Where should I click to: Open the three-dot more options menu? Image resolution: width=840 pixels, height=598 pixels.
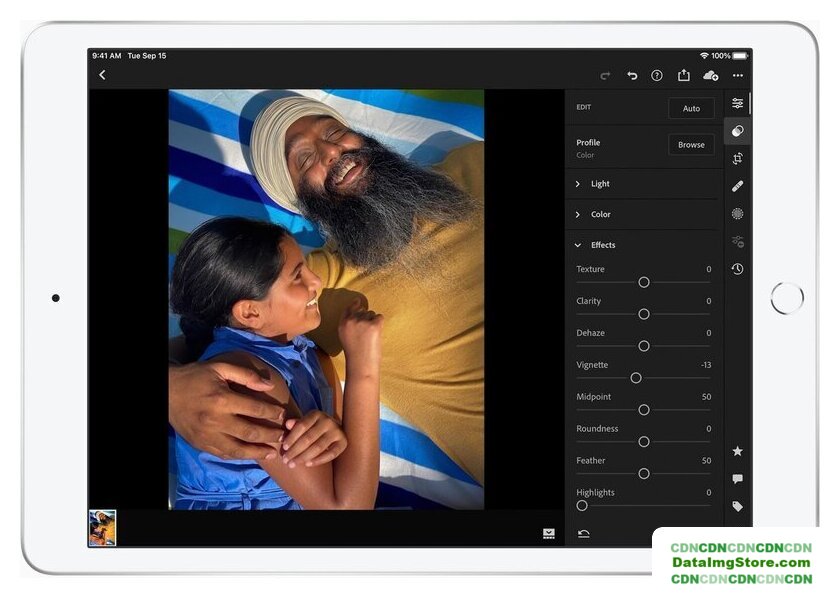click(738, 76)
